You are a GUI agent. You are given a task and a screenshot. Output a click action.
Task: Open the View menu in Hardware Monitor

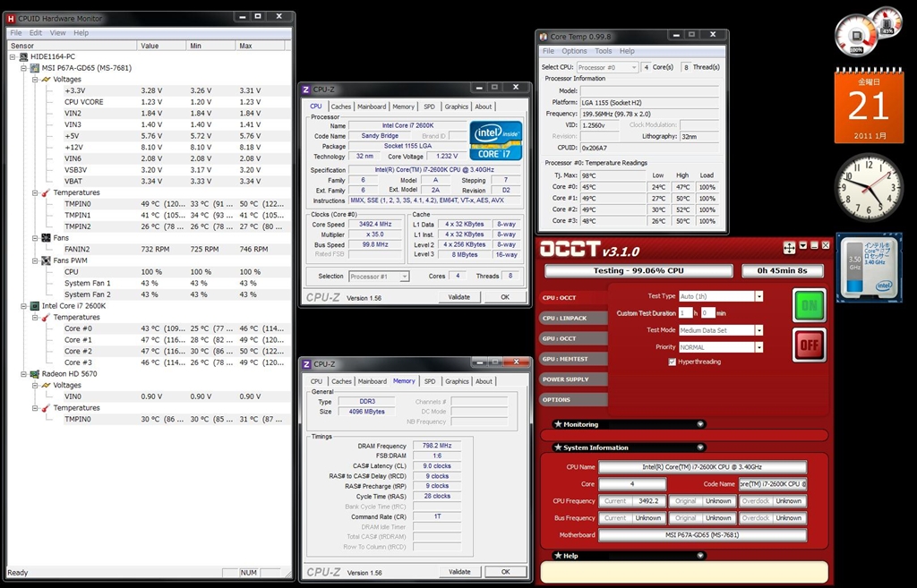[57, 33]
